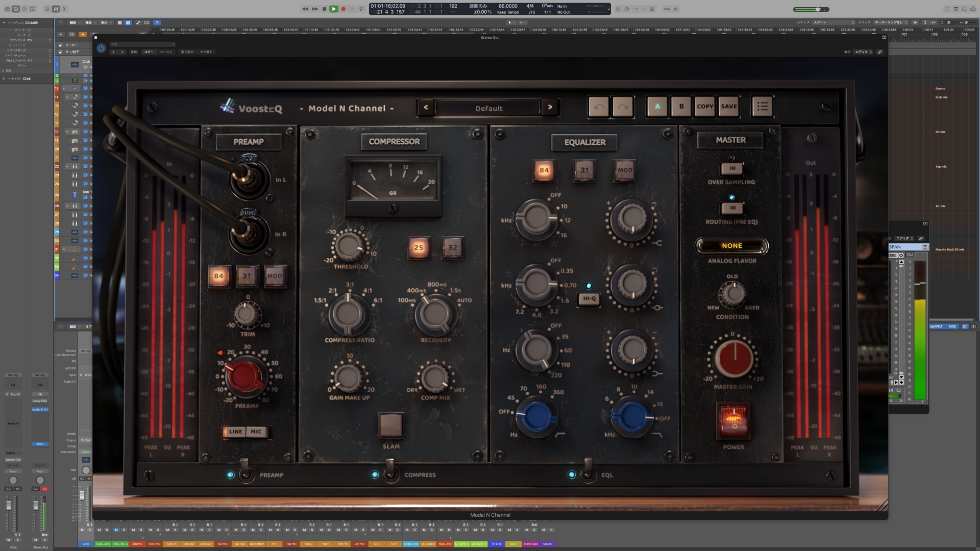Switch preamp input to LINE
This screenshot has width=980, height=551.
(x=236, y=432)
